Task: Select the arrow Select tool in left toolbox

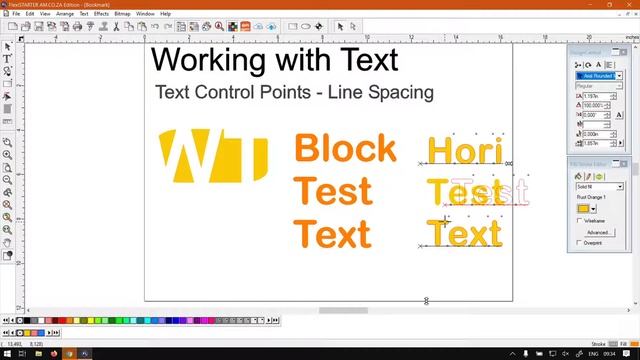Action: pos(7,47)
